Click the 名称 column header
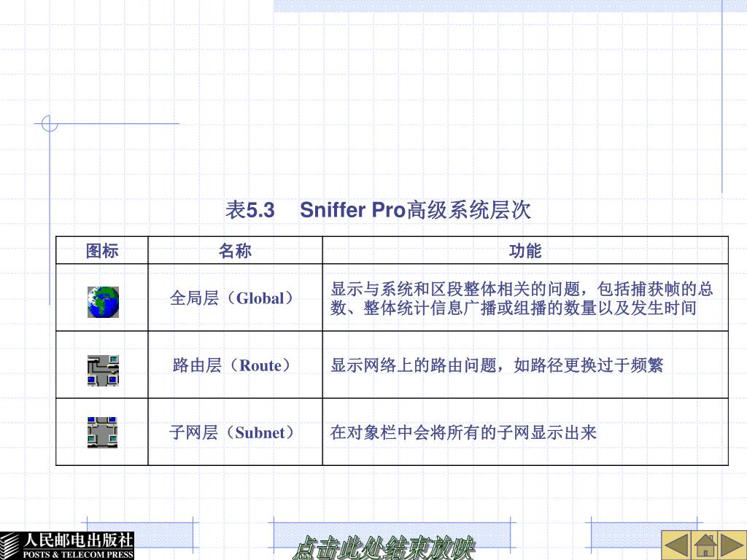 pyautogui.click(x=235, y=251)
